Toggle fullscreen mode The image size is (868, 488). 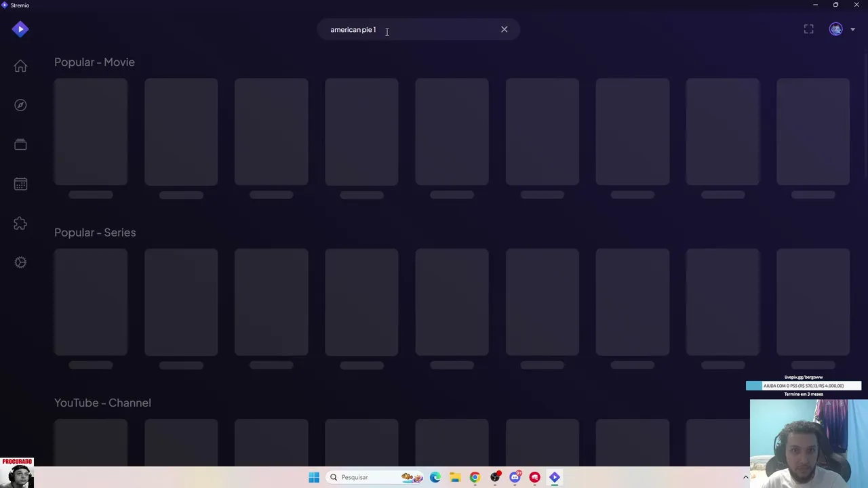click(x=808, y=29)
